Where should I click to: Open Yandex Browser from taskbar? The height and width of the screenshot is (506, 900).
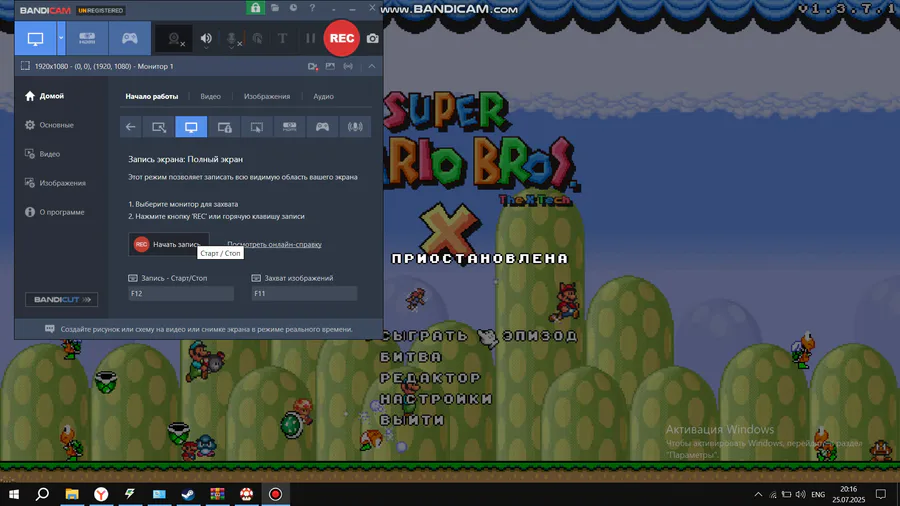101,494
